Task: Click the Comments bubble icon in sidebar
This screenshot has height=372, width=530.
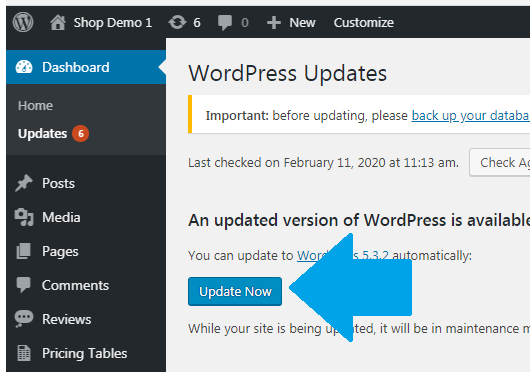Action: [x=23, y=285]
